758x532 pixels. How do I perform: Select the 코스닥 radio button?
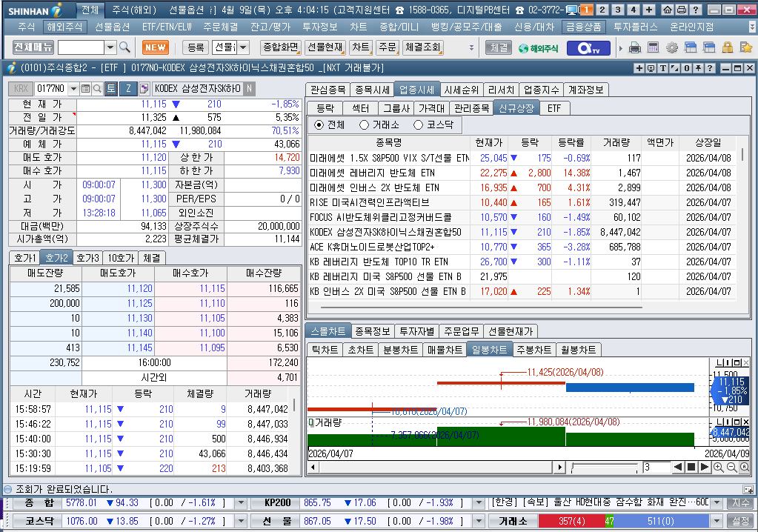point(418,124)
